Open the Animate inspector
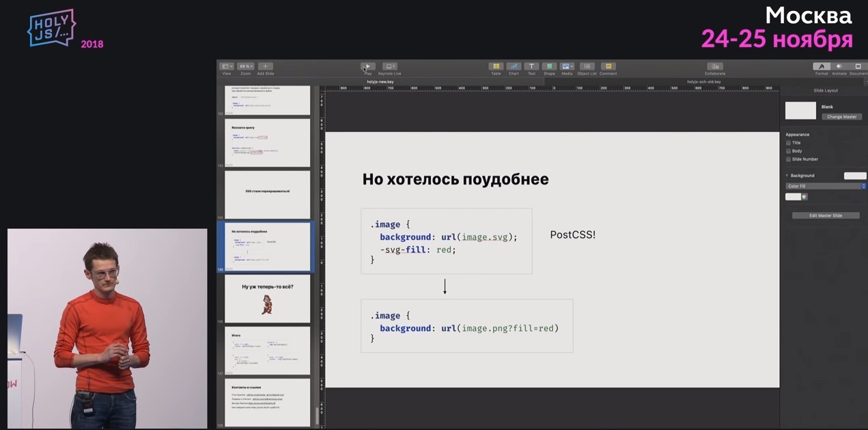 coord(839,66)
